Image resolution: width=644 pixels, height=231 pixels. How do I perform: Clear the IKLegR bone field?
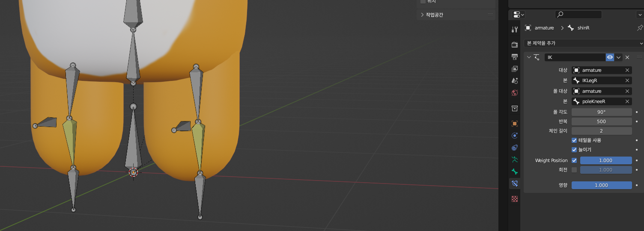[627, 80]
